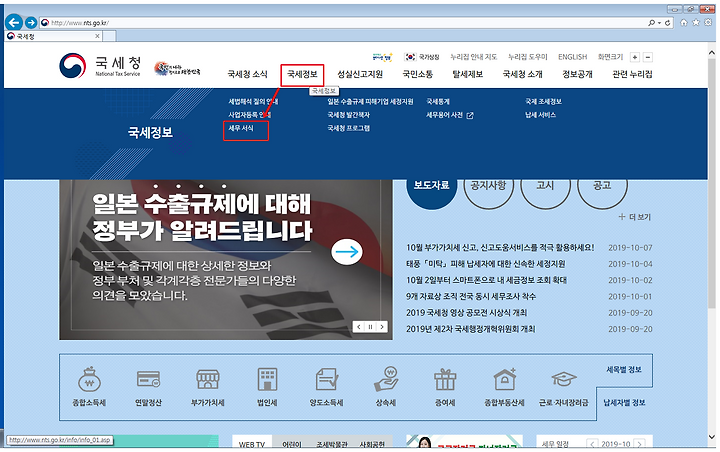Open the 국세정보 menu
The width and height of the screenshot is (720, 452).
302,74
